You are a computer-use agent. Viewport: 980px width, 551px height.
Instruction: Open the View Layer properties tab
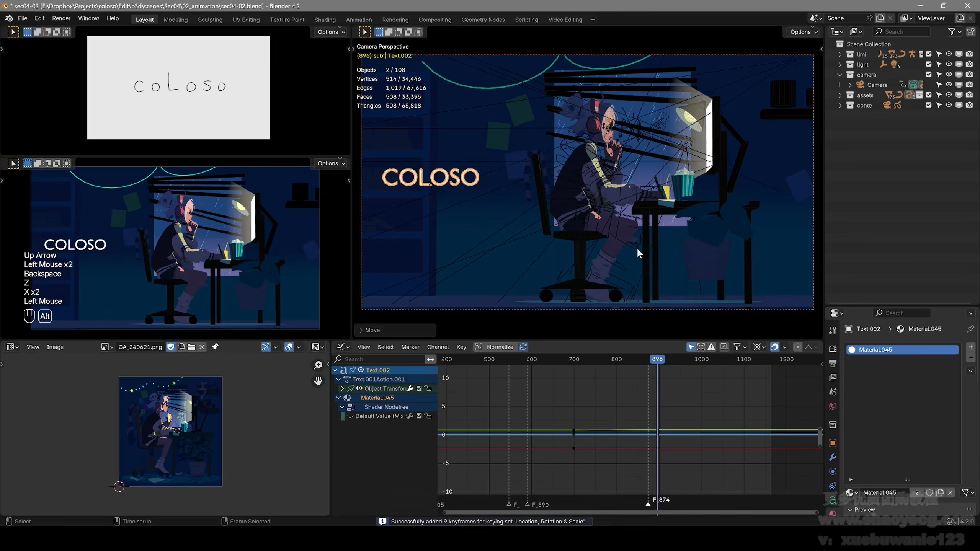(x=833, y=377)
